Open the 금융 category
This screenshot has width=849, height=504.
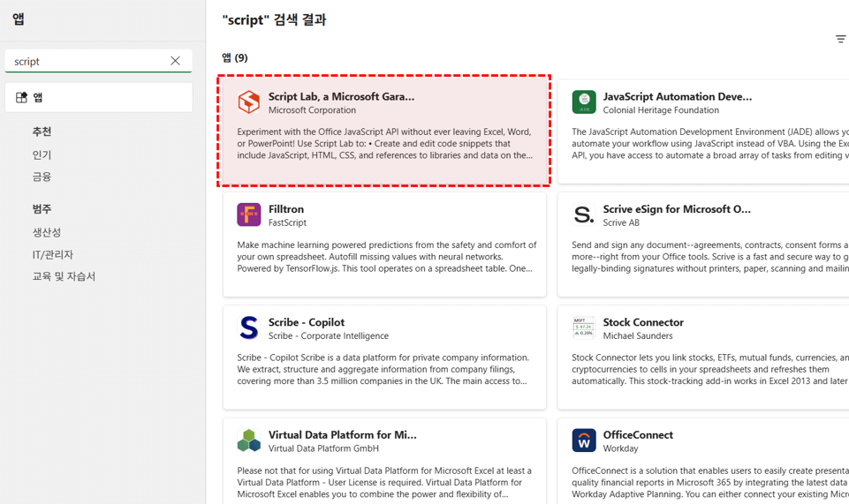point(42,177)
